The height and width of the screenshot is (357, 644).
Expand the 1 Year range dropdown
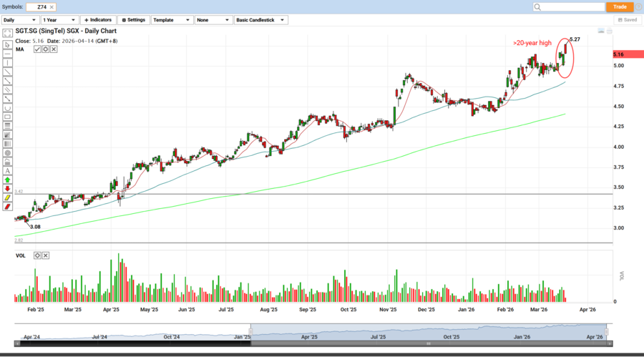coord(60,20)
